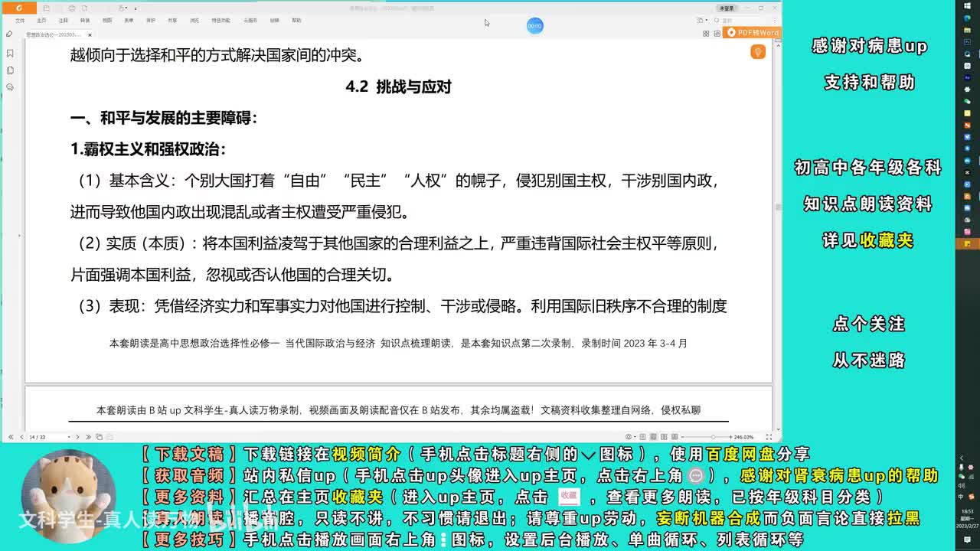Open the bookmarks panel in left sidebar

click(10, 54)
